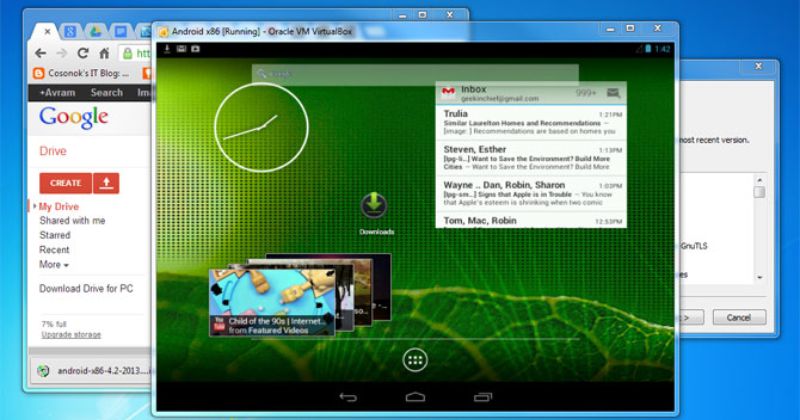
Task: Open Search in Google top bar
Action: click(x=107, y=93)
